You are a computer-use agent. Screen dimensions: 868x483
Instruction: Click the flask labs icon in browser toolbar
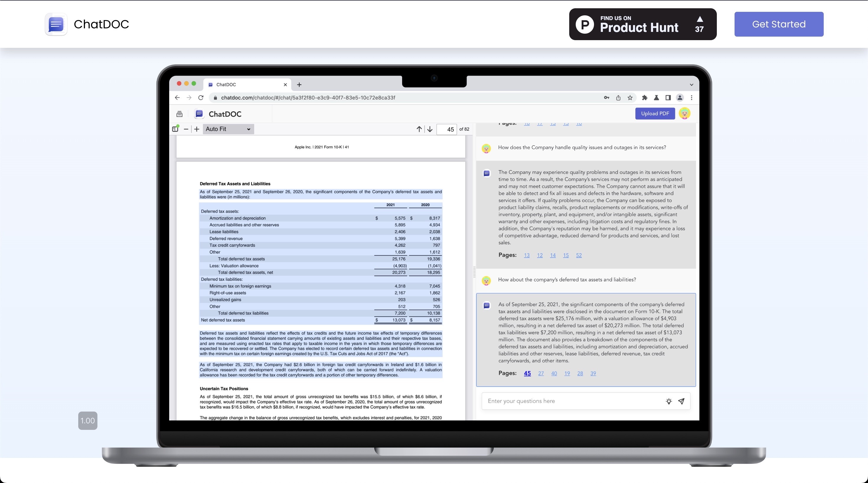pos(656,98)
